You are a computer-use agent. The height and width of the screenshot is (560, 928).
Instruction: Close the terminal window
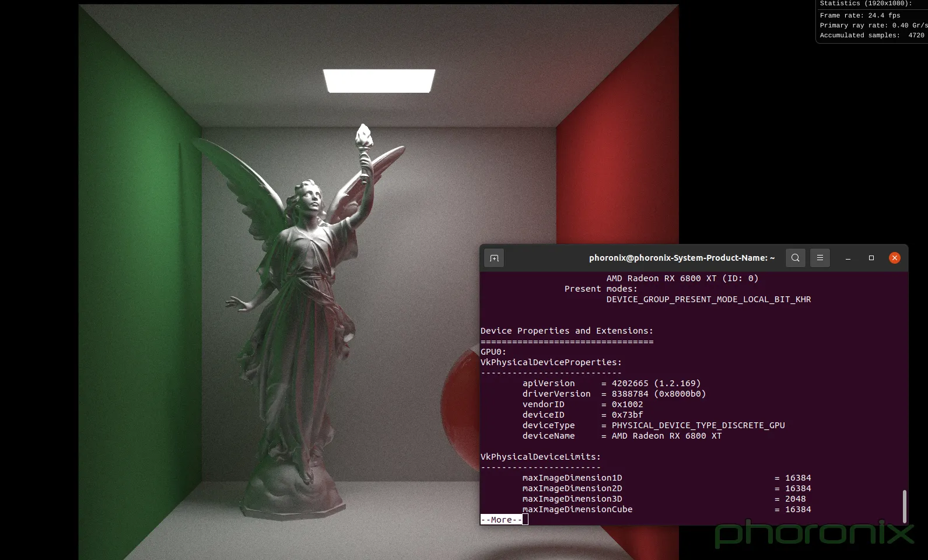[x=895, y=258]
